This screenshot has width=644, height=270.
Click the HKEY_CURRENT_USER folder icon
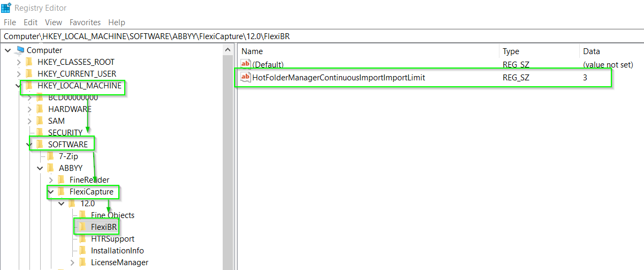[29, 74]
